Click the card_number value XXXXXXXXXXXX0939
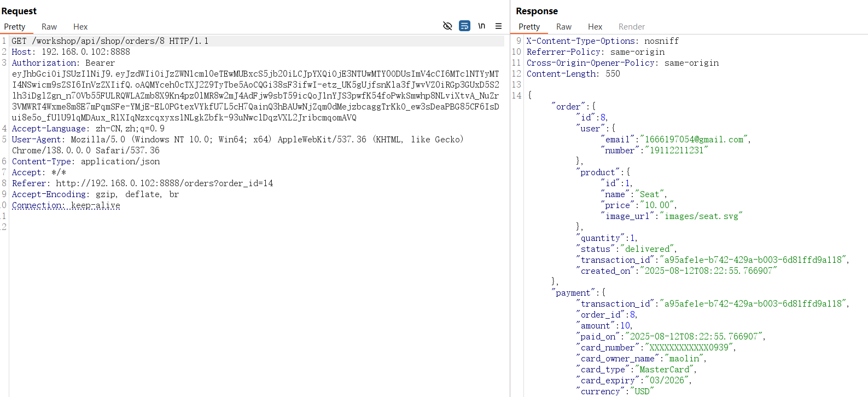The width and height of the screenshot is (868, 397). pyautogui.click(x=689, y=348)
